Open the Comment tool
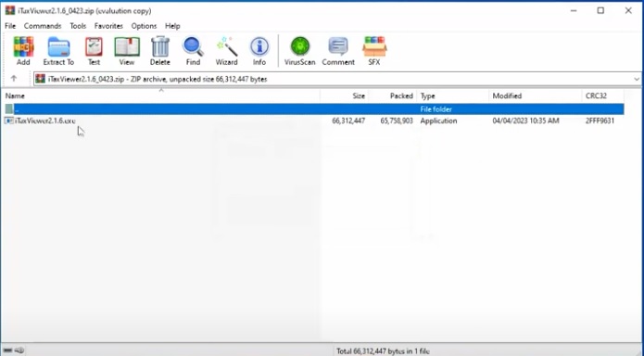 point(338,51)
